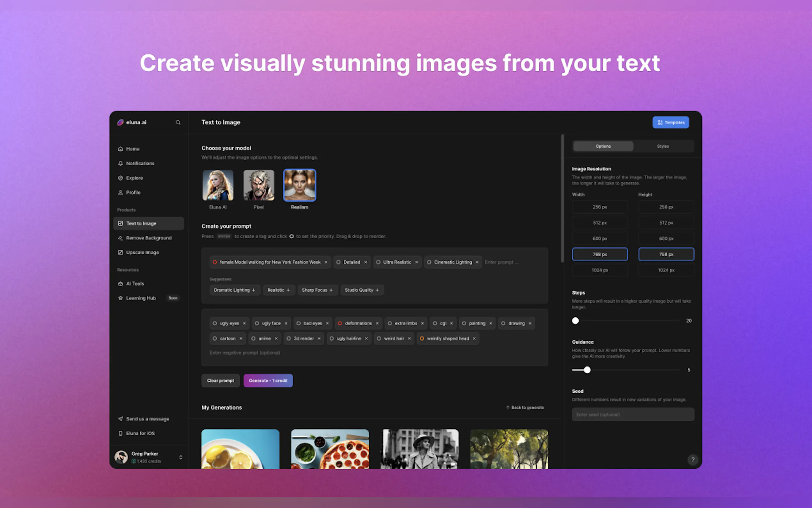Viewport: 812px width, 508px height.
Task: Add the Studio Quality suggestion tag
Action: pos(362,290)
